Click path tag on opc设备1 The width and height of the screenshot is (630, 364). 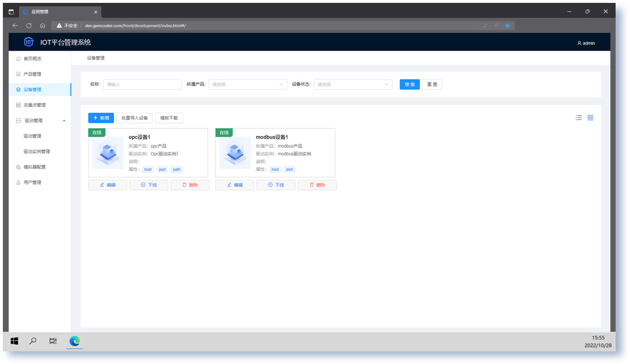pyautogui.click(x=177, y=169)
